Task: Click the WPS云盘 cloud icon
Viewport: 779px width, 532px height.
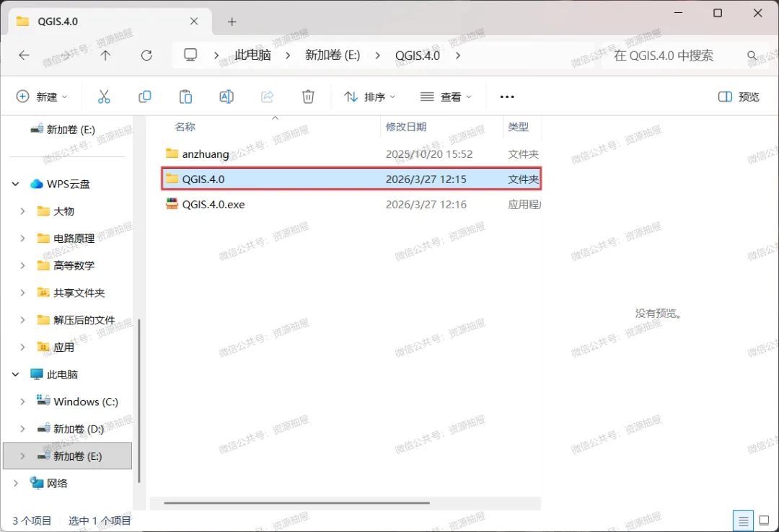Action: pos(36,184)
